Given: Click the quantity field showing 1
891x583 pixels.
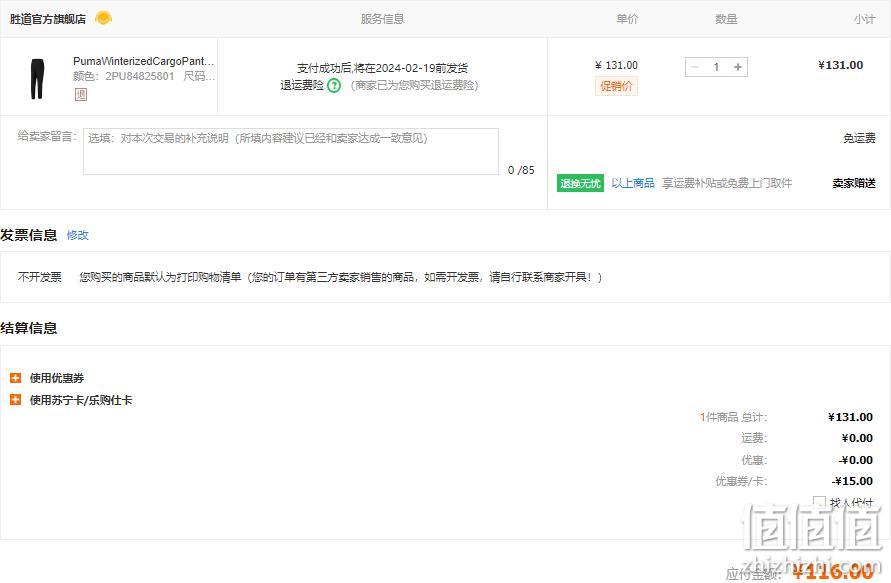Looking at the screenshot, I should tap(716, 67).
